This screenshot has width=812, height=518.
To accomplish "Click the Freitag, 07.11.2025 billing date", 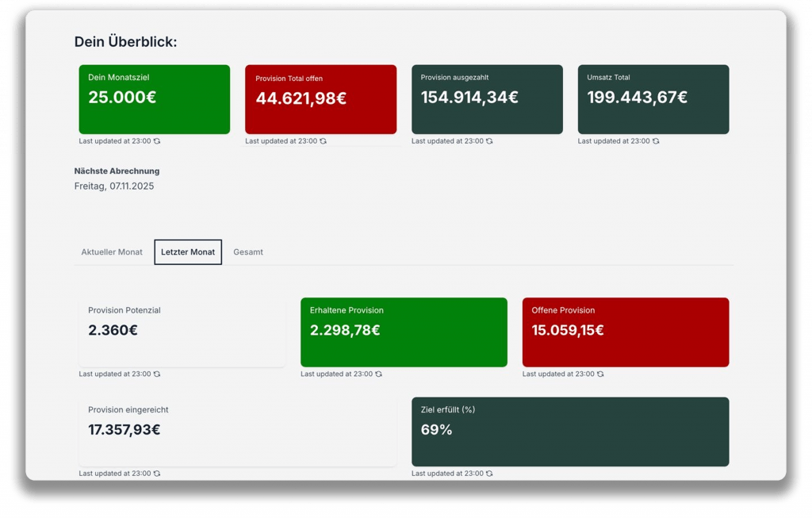I will point(114,186).
